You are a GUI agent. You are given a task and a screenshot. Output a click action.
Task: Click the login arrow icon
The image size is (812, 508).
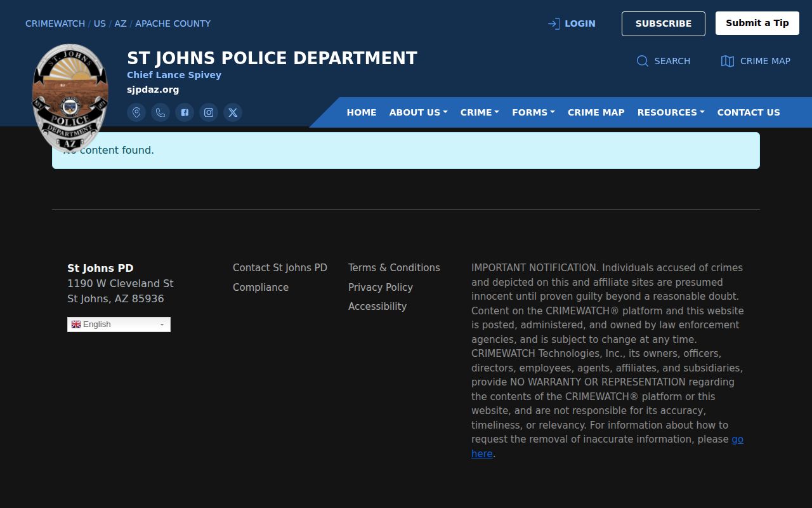(554, 23)
